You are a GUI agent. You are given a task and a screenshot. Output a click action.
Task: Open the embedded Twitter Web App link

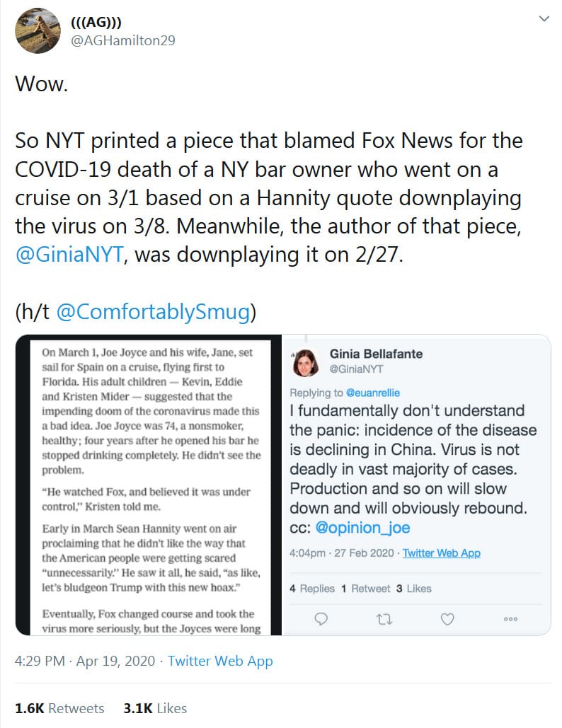coord(442,553)
